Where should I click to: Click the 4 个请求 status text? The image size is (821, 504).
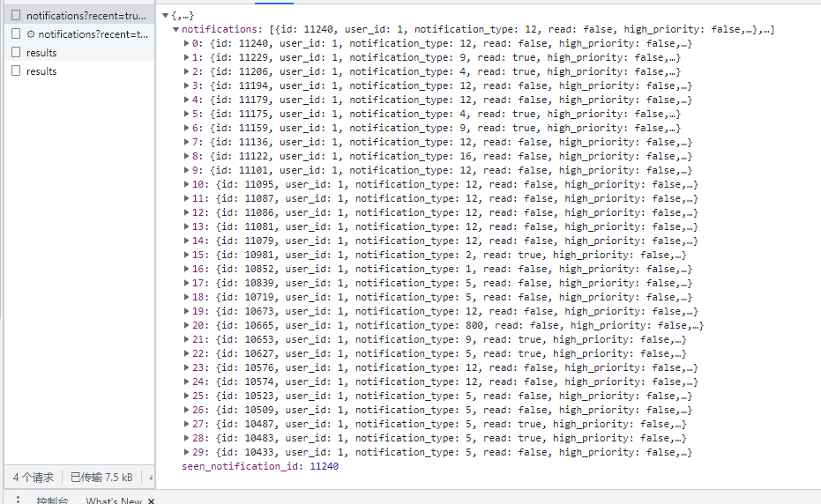pyautogui.click(x=33, y=478)
